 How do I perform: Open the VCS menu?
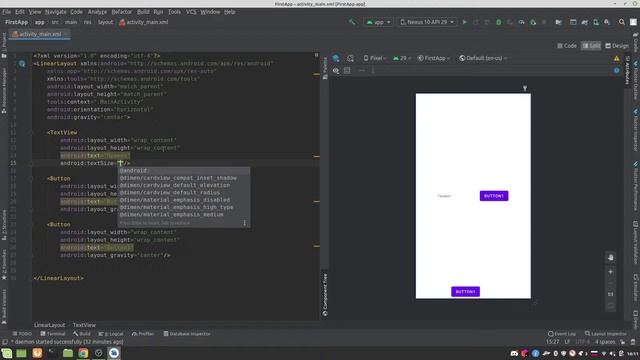(191, 12)
